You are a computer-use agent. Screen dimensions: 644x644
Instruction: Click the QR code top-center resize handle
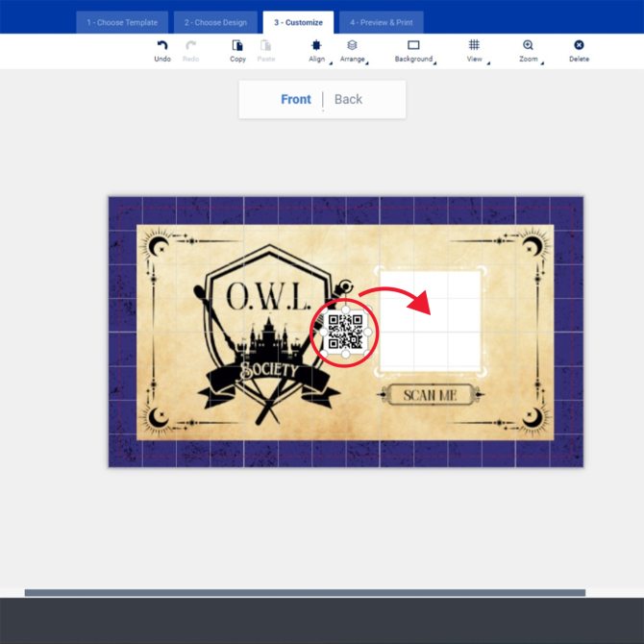point(346,310)
